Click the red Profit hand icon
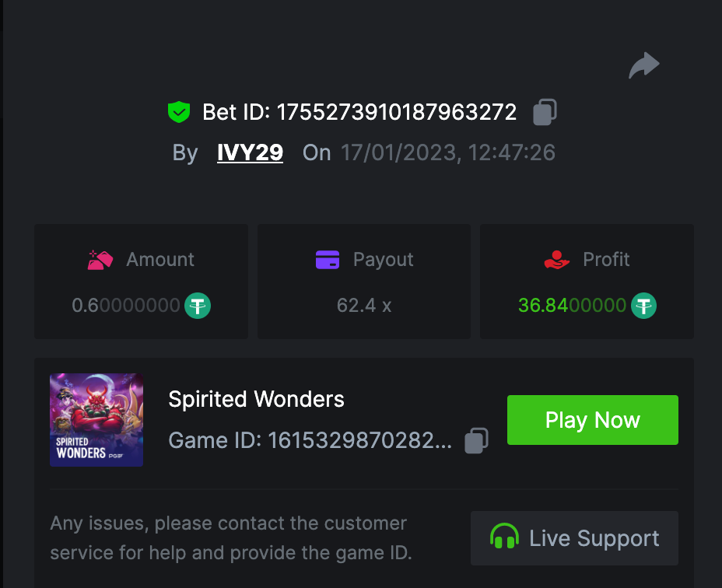This screenshot has height=588, width=722. coord(557,260)
